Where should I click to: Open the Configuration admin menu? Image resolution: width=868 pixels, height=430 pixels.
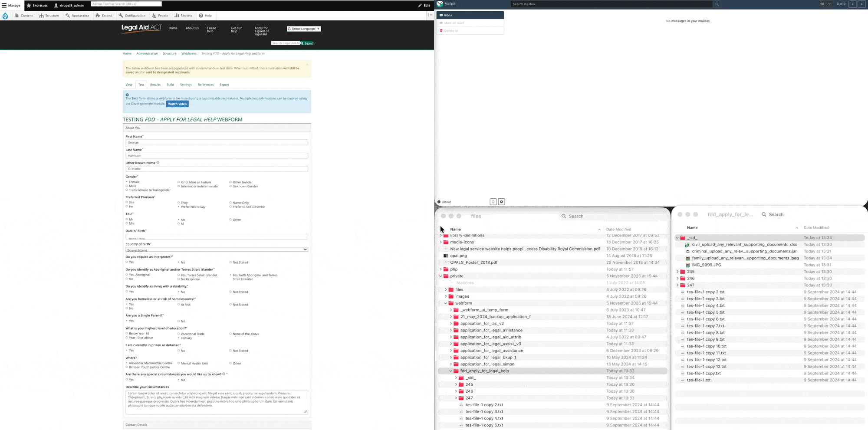pyautogui.click(x=132, y=16)
